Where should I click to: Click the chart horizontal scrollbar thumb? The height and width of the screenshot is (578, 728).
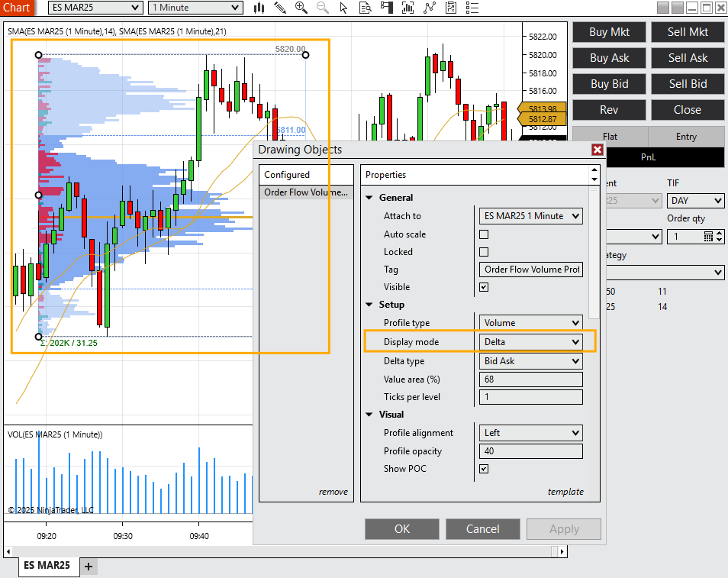tap(554, 551)
